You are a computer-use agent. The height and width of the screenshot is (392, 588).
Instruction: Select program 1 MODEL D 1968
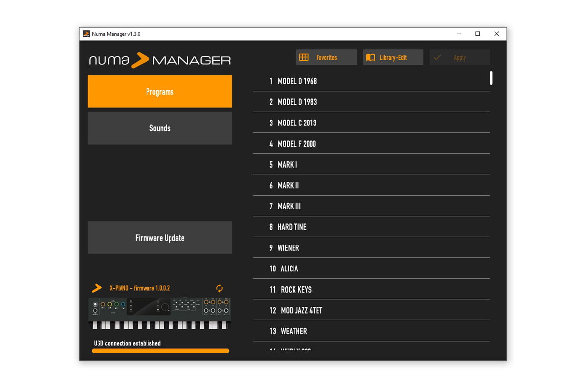pos(371,81)
